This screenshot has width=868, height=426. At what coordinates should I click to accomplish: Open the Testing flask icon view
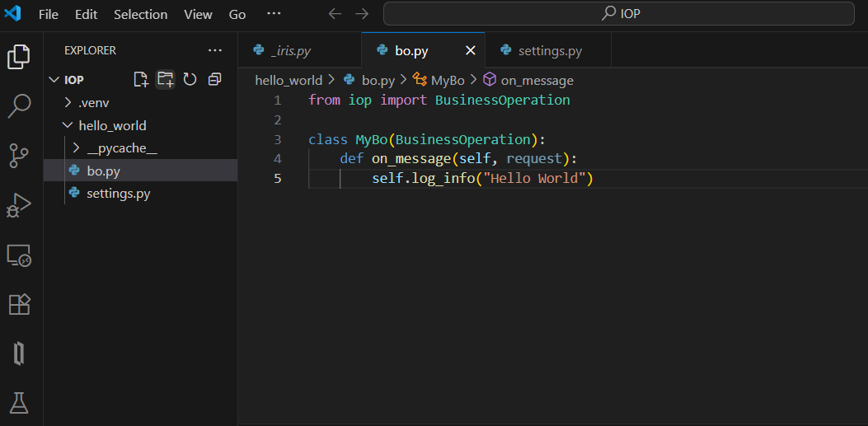[x=19, y=402]
